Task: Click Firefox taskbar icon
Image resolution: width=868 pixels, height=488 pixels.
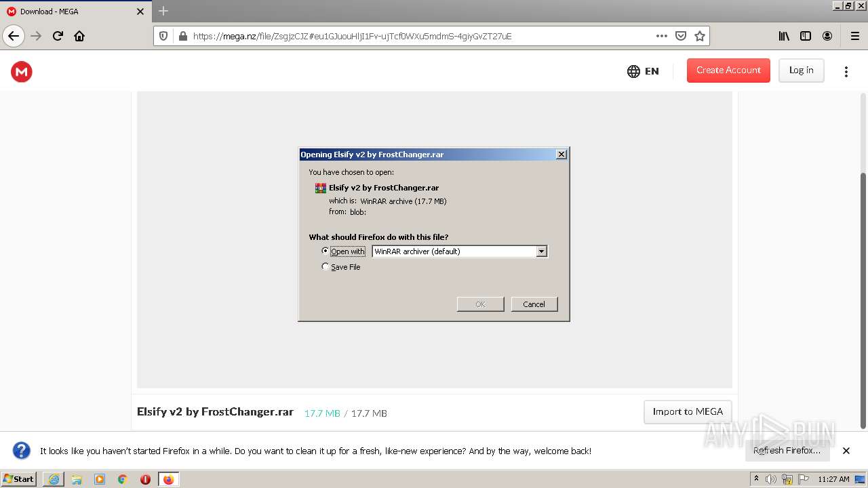Action: tap(168, 479)
